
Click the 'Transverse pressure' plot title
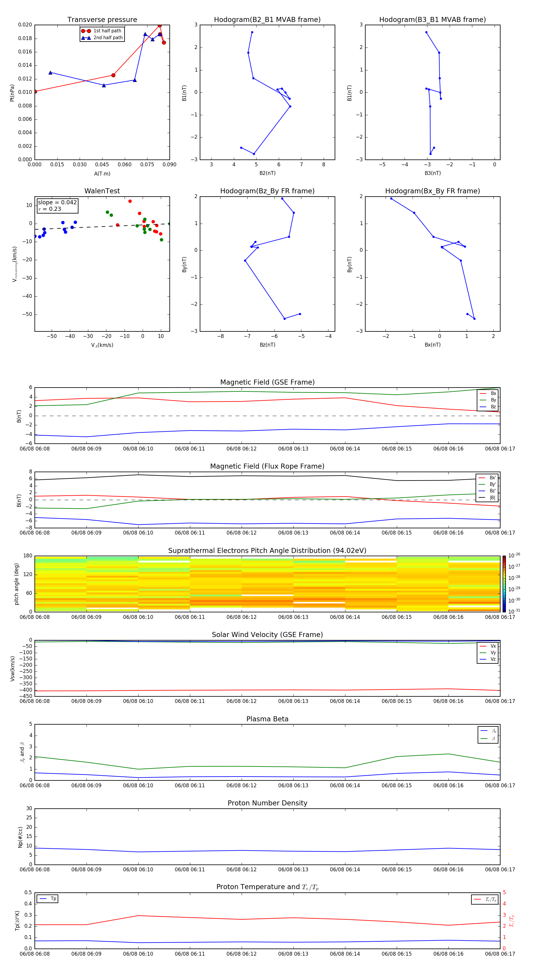coord(102,20)
